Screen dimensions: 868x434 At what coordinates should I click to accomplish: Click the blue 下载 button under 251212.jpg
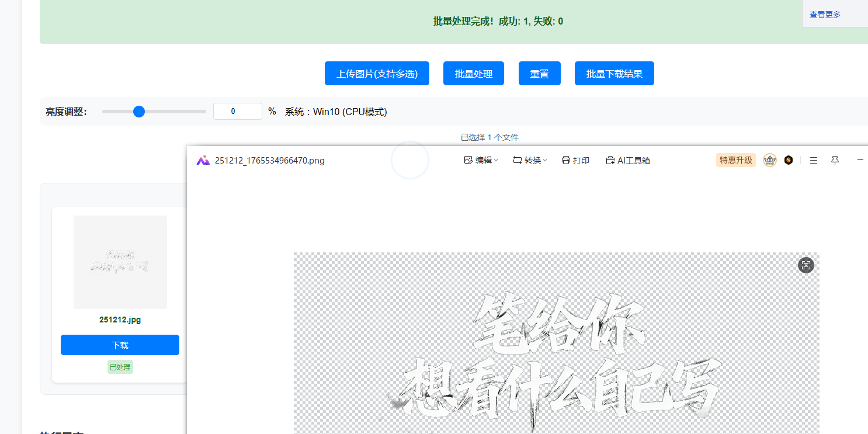point(120,345)
